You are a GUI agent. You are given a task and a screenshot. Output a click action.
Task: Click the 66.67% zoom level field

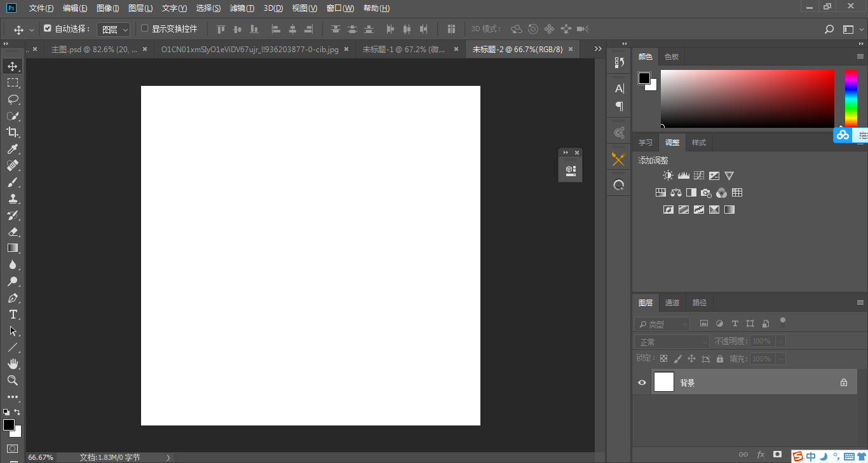(41, 457)
